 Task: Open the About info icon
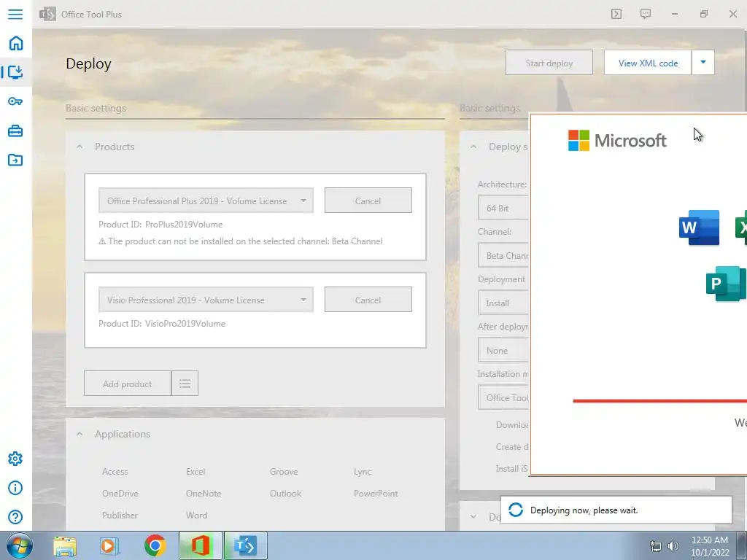coord(15,488)
